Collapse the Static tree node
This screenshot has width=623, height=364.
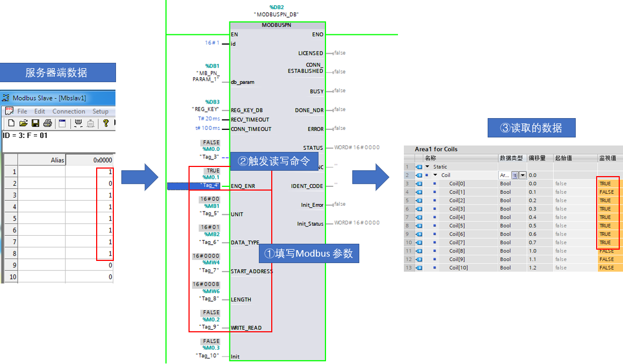(428, 166)
